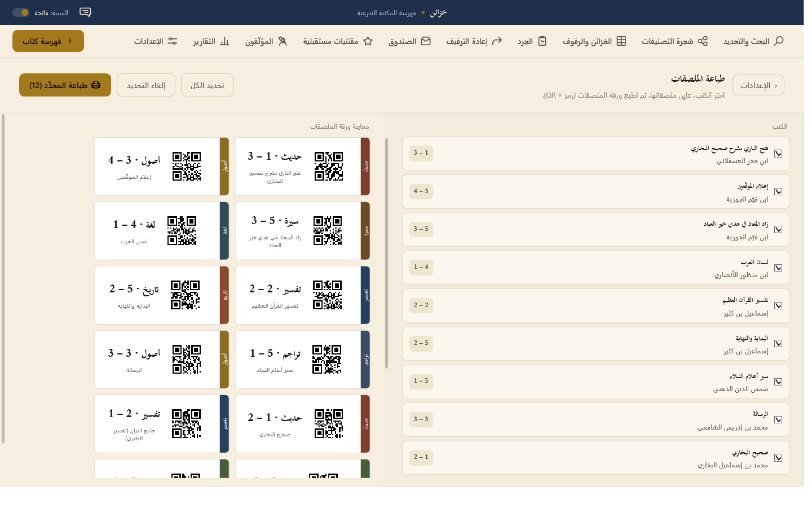Click the future acquisitions star icon
This screenshot has width=812, height=508.
click(368, 41)
